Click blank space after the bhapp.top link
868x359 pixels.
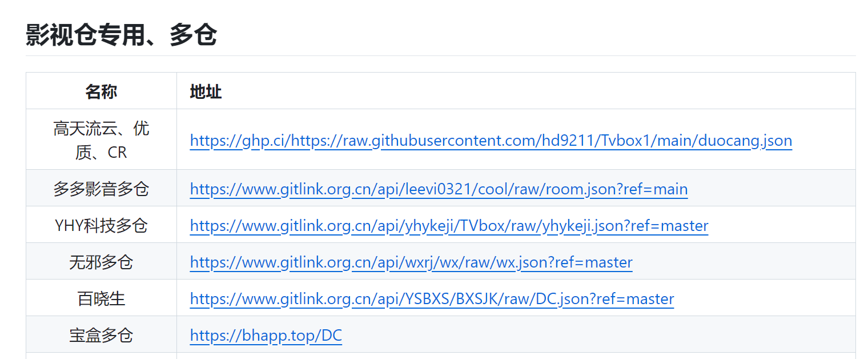(x=598, y=335)
